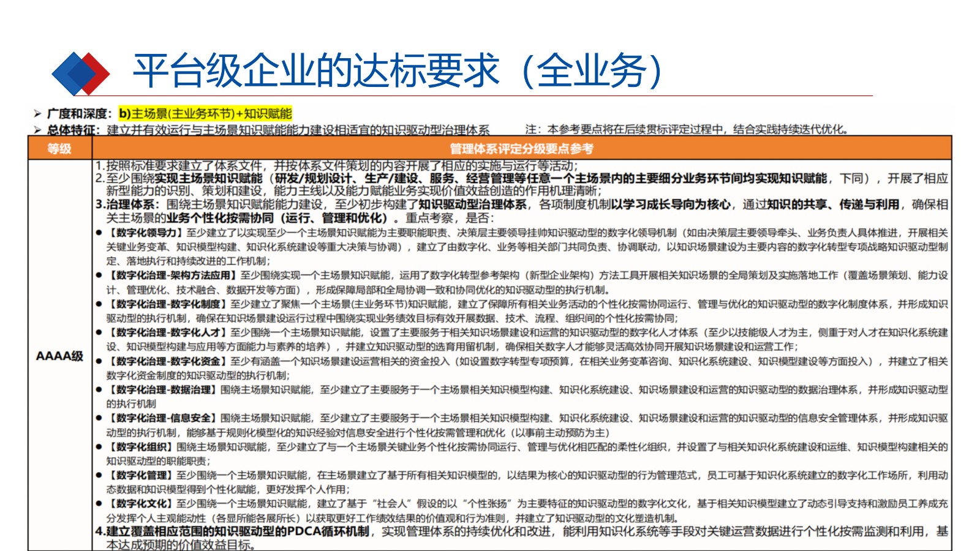Select the AAAA级 table cell
Viewport: 980px width, 551px height.
click(59, 356)
